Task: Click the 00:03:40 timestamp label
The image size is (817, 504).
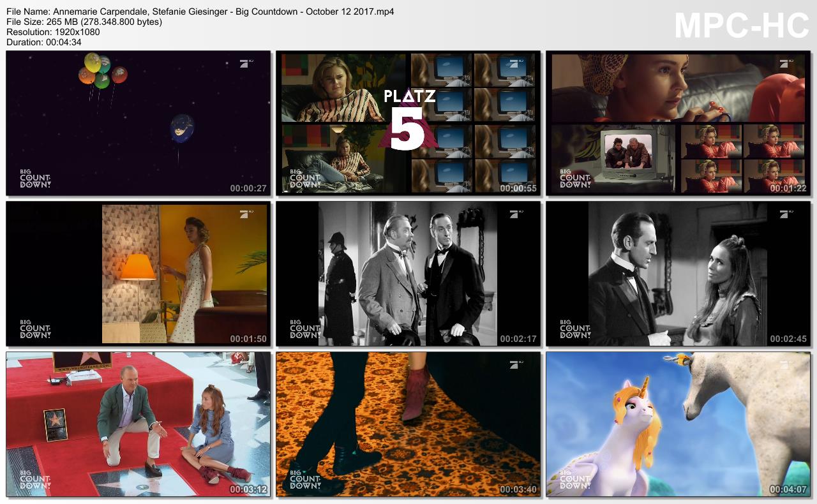Action: [x=518, y=489]
